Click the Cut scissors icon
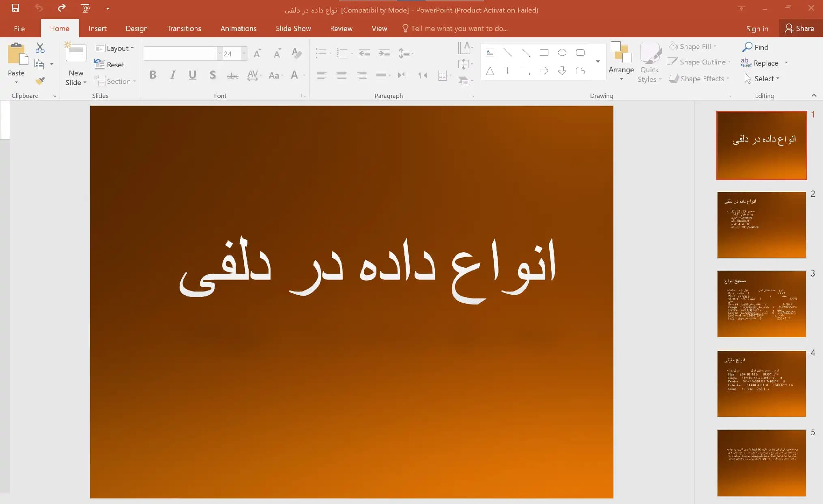823x504 pixels. pos(40,48)
